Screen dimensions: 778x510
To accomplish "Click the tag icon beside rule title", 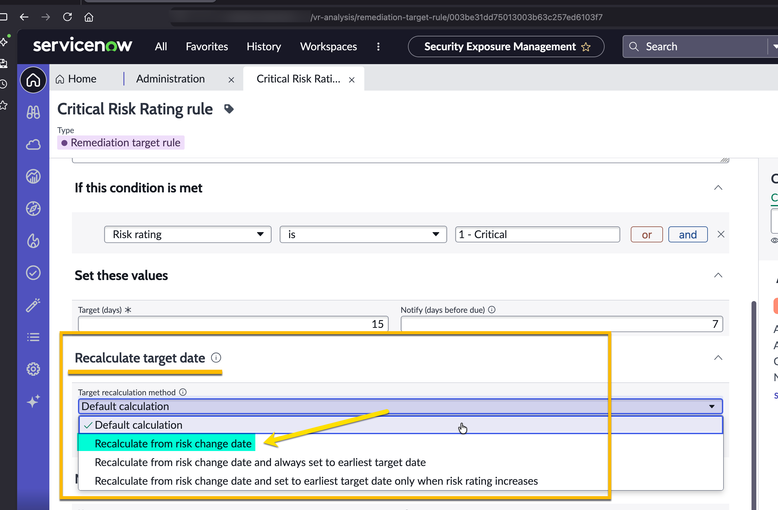I will click(x=229, y=109).
